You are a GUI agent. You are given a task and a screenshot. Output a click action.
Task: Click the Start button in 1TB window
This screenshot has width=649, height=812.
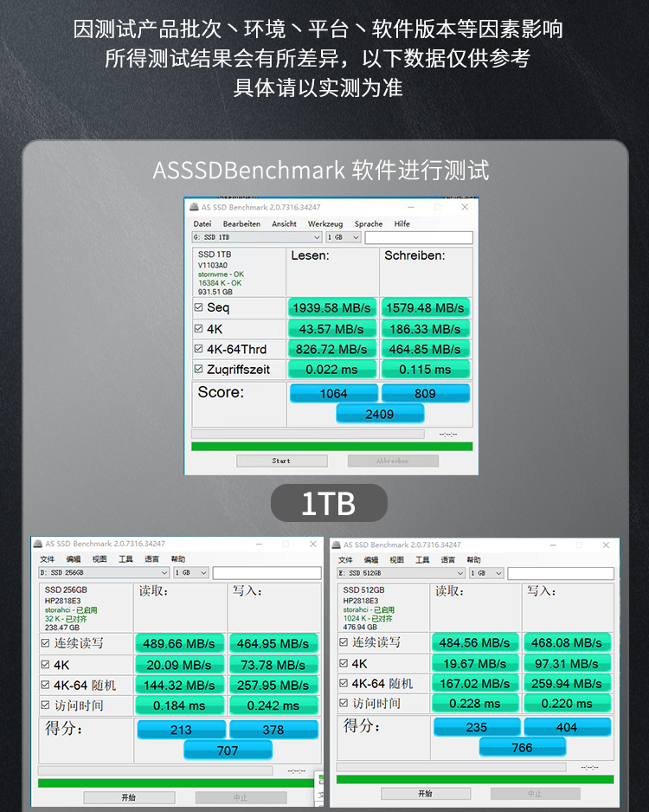coord(282,461)
